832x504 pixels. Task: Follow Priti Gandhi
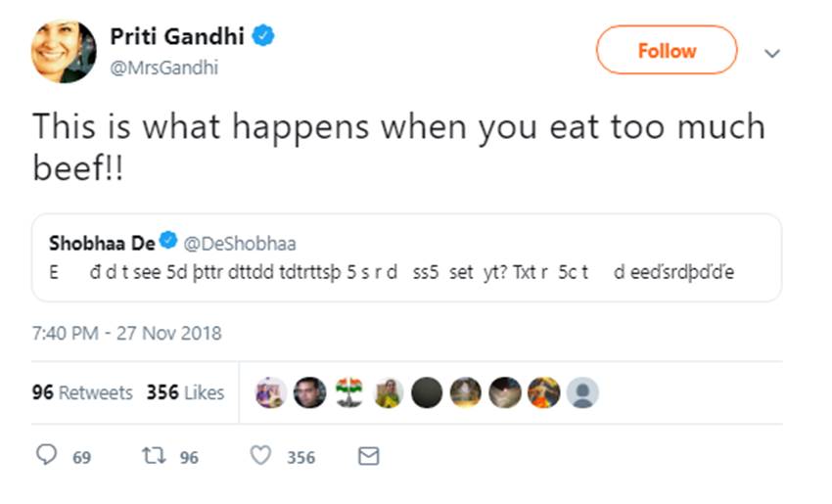coord(667,51)
